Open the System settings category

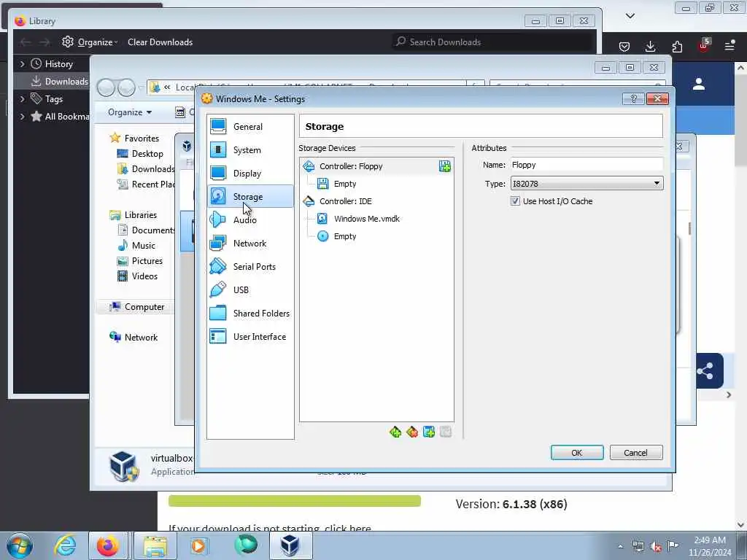coord(250,150)
